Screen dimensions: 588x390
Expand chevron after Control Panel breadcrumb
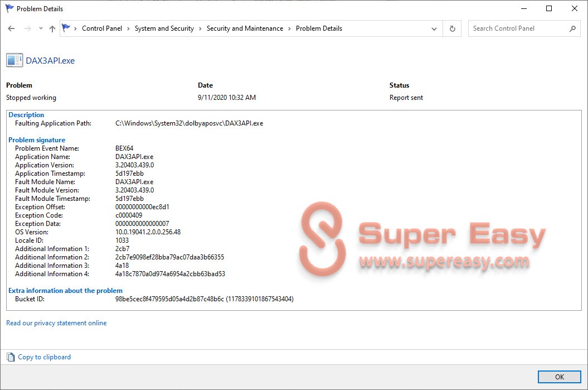128,28
